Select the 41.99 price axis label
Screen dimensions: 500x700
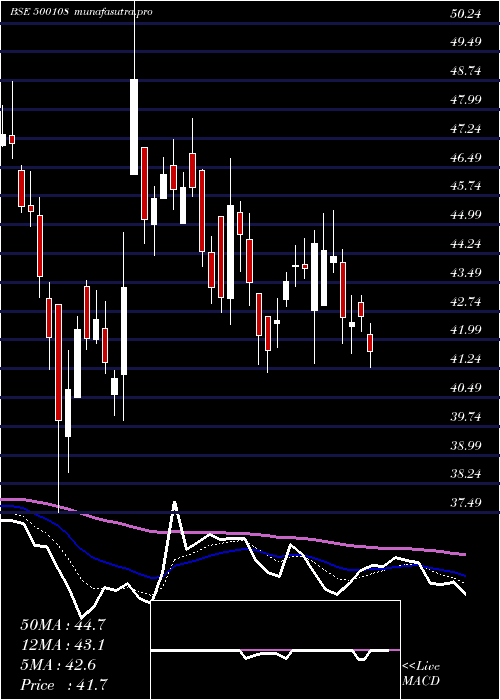[x=465, y=330]
